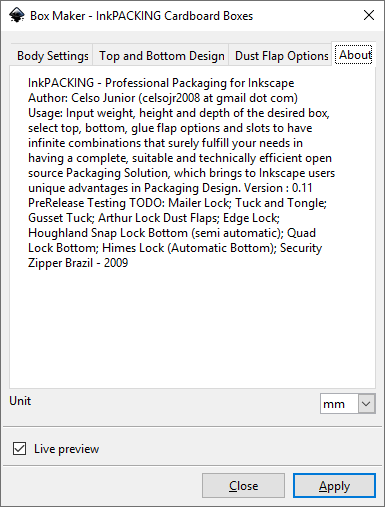Open the Top and Bottom Design tab
385x507 pixels.
tap(162, 56)
